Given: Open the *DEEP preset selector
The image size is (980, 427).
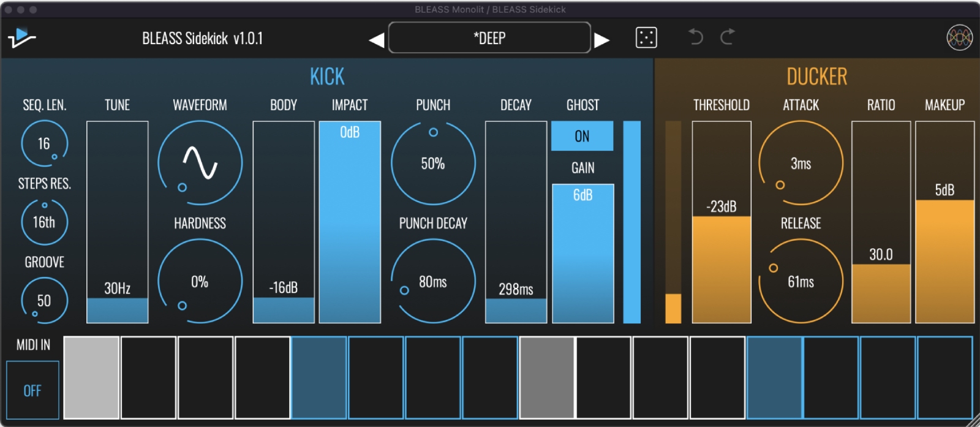Looking at the screenshot, I should click(x=489, y=38).
